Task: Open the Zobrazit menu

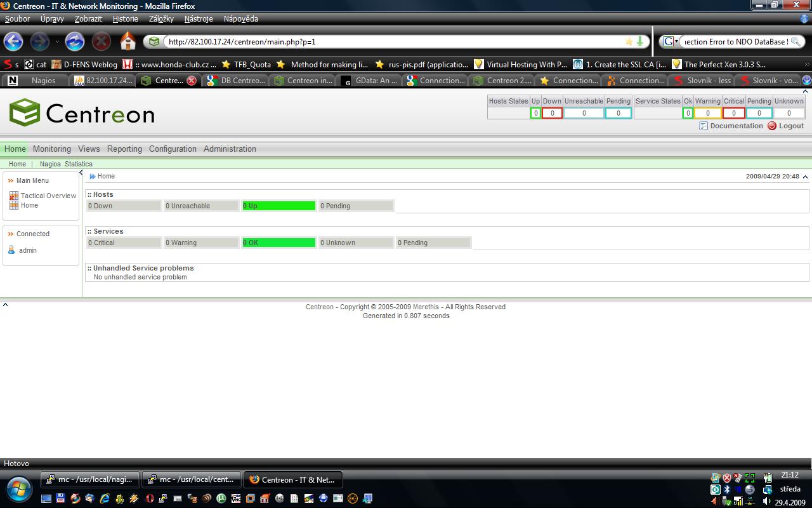Action: click(x=88, y=19)
